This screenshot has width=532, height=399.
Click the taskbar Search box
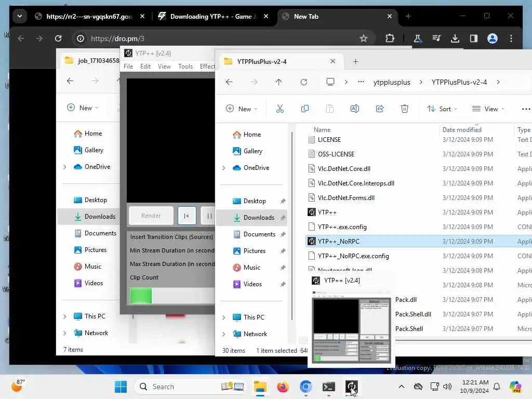(190, 387)
